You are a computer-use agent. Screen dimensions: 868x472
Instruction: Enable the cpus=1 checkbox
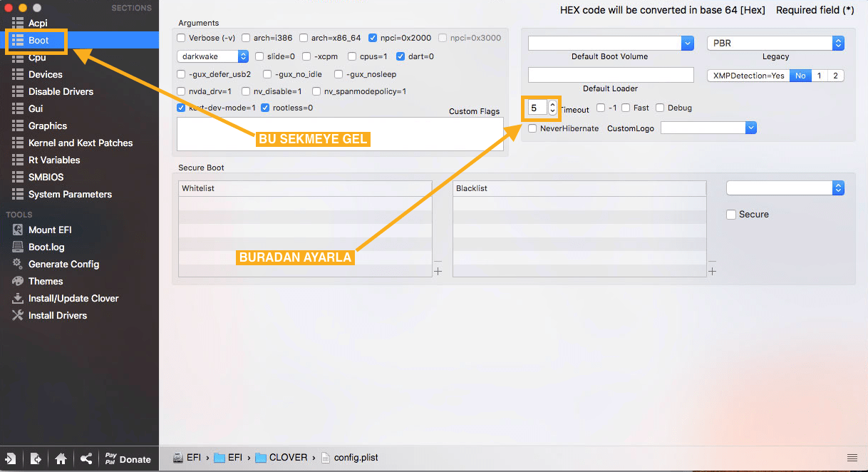click(353, 56)
